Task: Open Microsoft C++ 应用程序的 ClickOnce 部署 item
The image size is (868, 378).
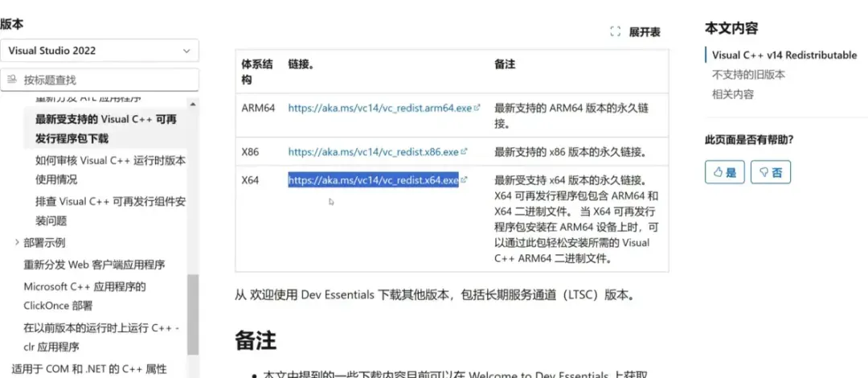Action: coord(84,296)
